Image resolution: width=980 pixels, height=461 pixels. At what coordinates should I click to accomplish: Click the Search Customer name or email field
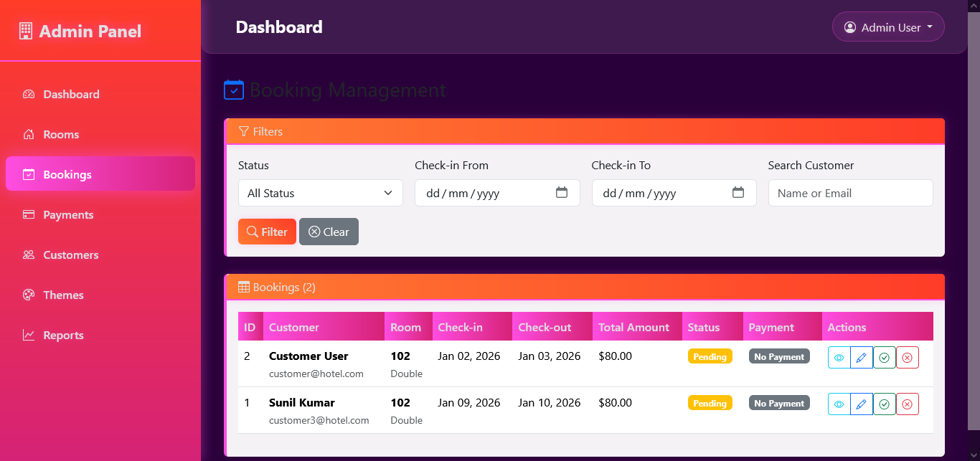tap(850, 193)
